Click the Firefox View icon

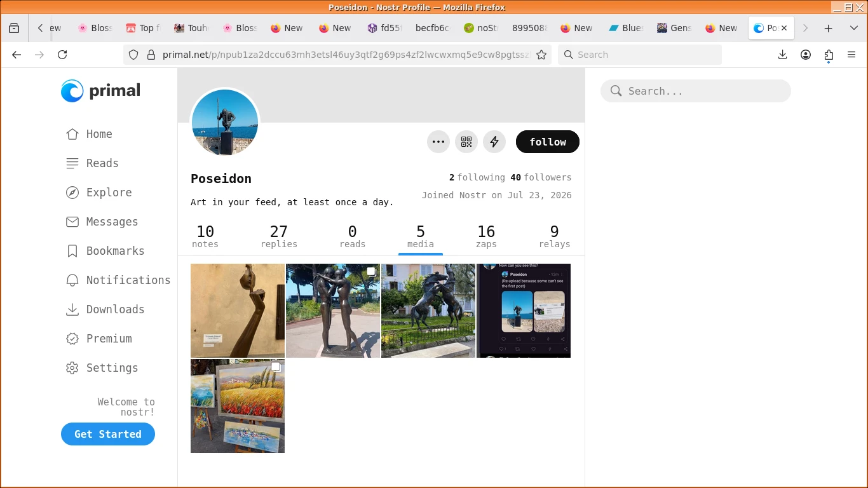point(14,28)
